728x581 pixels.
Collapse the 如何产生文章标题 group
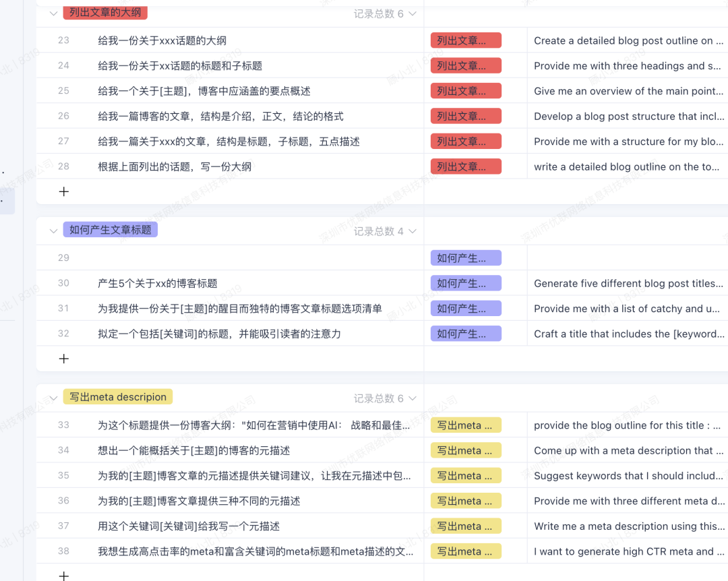(x=54, y=231)
